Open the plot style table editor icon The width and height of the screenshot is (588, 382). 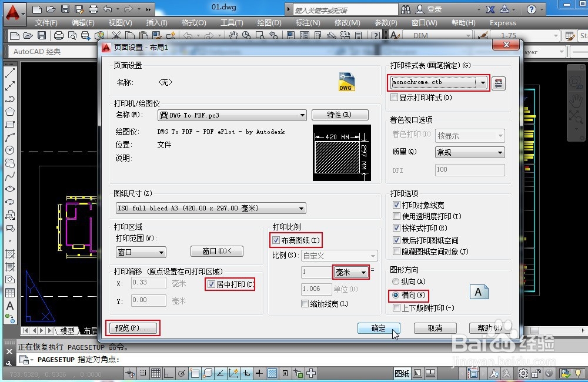click(499, 83)
